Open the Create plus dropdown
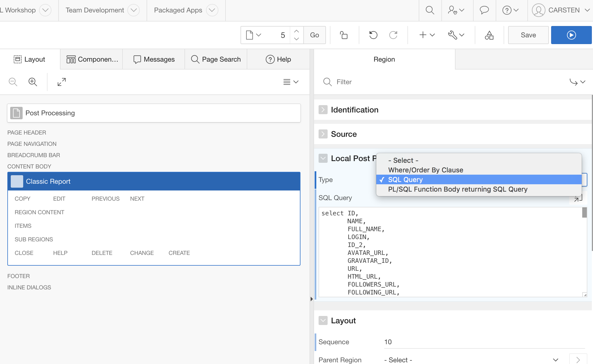The height and width of the screenshot is (364, 593). (427, 35)
